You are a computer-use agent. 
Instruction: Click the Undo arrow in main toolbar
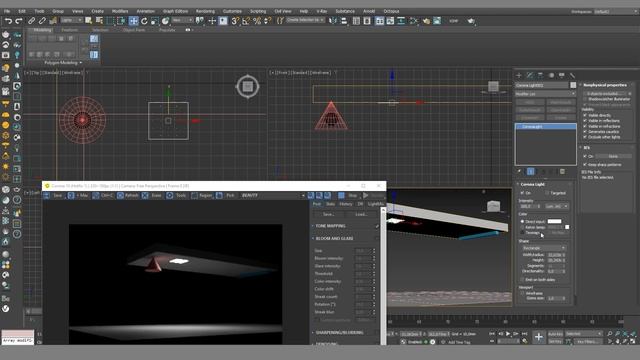point(8,21)
